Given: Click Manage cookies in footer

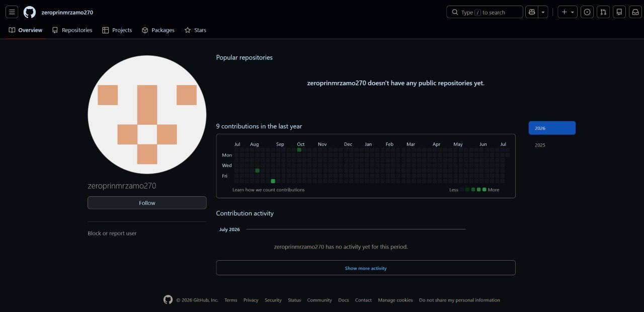Looking at the screenshot, I should [x=395, y=300].
